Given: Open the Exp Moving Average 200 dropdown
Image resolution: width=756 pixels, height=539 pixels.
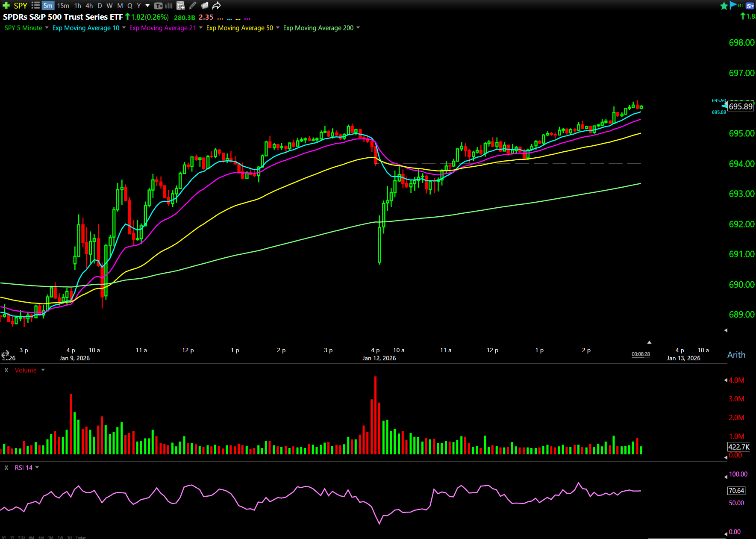Looking at the screenshot, I should pyautogui.click(x=358, y=28).
